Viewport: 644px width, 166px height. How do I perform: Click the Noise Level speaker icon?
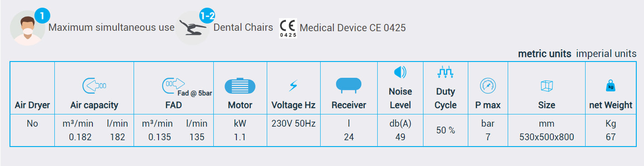point(400,72)
